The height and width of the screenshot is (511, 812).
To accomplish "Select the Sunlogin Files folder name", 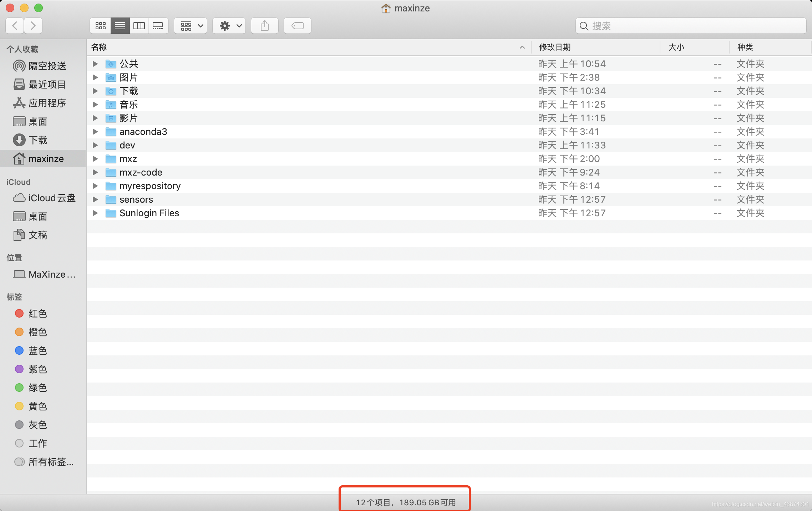I will 149,213.
